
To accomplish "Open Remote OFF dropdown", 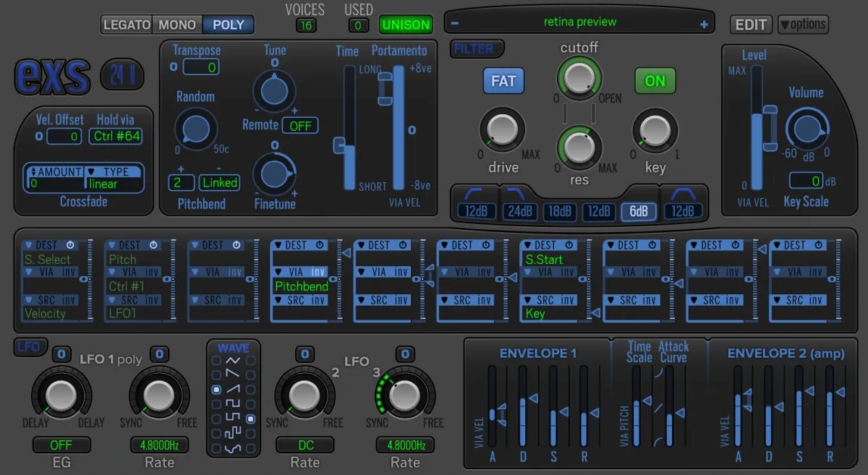I will (x=300, y=126).
